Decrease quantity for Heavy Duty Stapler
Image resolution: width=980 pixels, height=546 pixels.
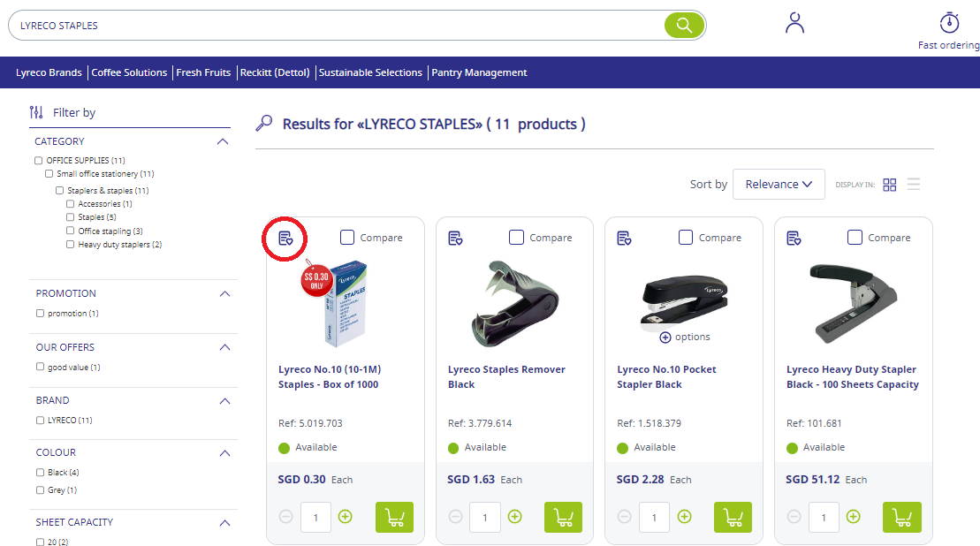click(794, 517)
